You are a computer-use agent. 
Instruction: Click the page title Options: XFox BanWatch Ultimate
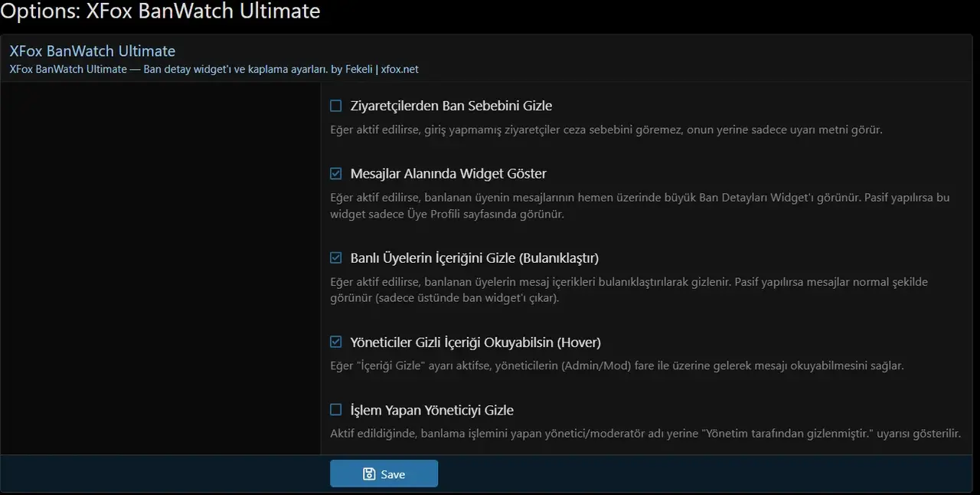[x=160, y=11]
